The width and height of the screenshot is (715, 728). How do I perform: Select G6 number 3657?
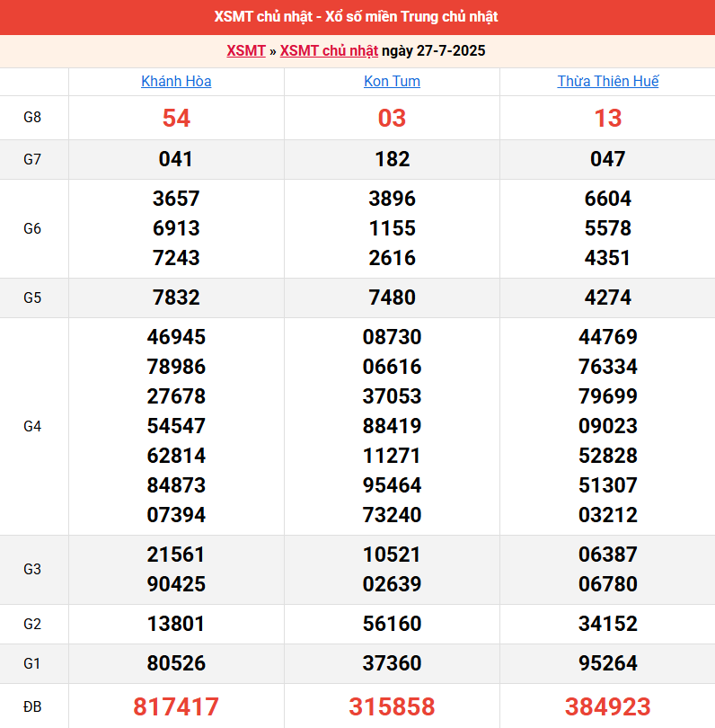coord(176,199)
